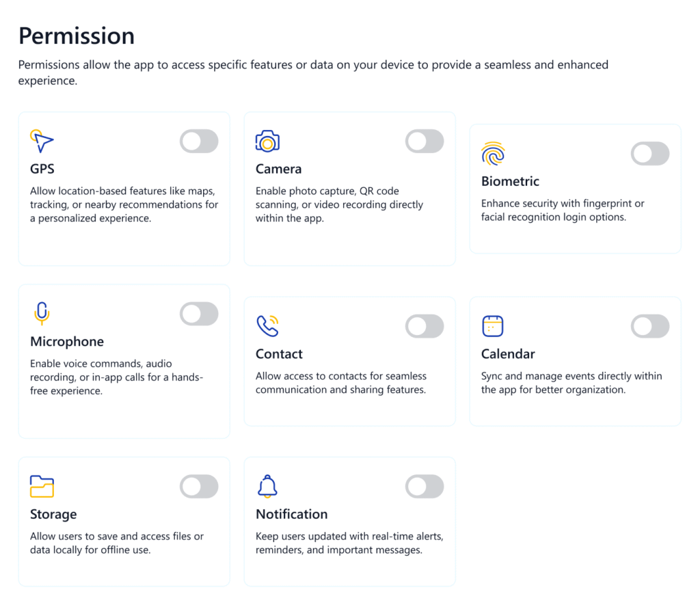Enable the GPS permission toggle
This screenshot has height=605, width=700.
(199, 142)
